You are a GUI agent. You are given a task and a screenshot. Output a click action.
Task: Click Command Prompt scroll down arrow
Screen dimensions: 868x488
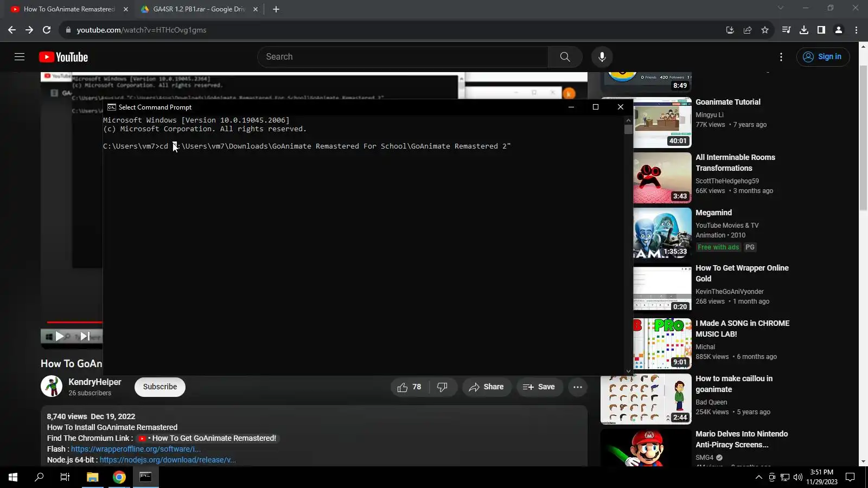pyautogui.click(x=628, y=371)
